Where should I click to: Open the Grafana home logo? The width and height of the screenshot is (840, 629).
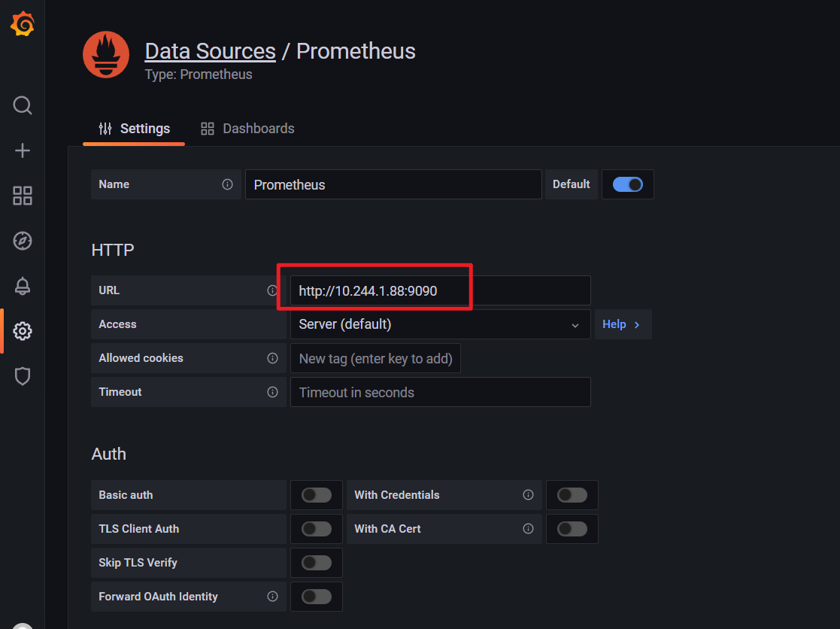pyautogui.click(x=23, y=25)
